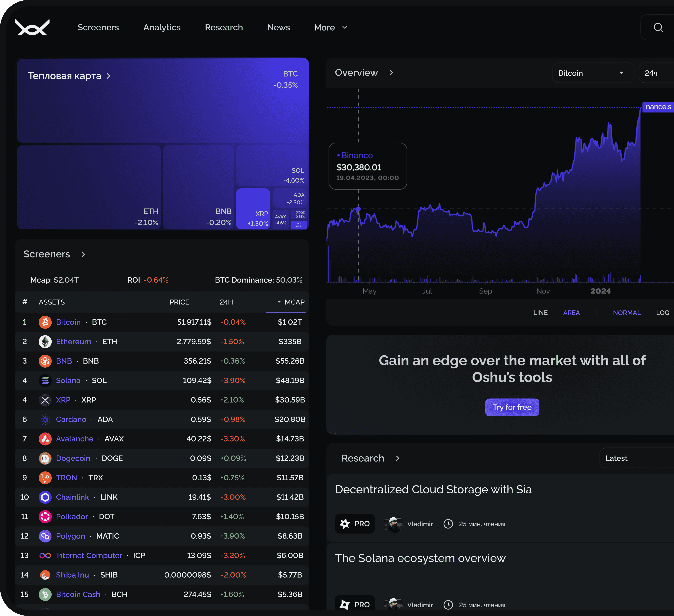Open the Chainlink asset link
The height and width of the screenshot is (616, 674).
72,497
